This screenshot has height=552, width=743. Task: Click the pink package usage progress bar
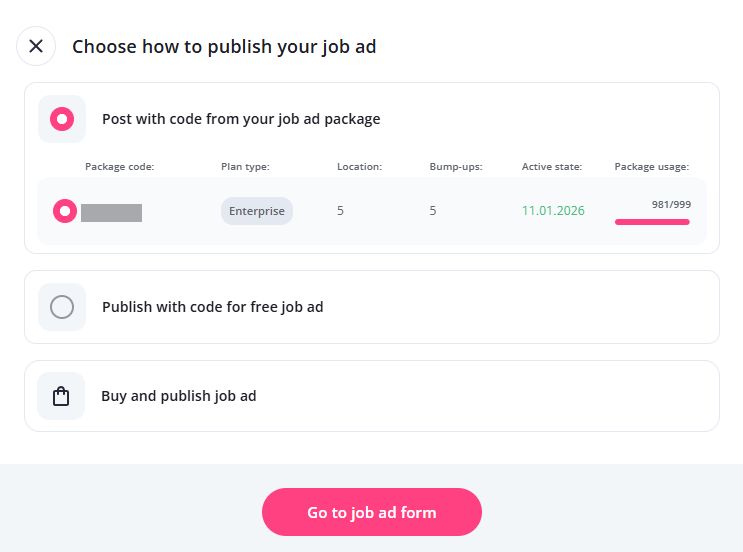[652, 222]
